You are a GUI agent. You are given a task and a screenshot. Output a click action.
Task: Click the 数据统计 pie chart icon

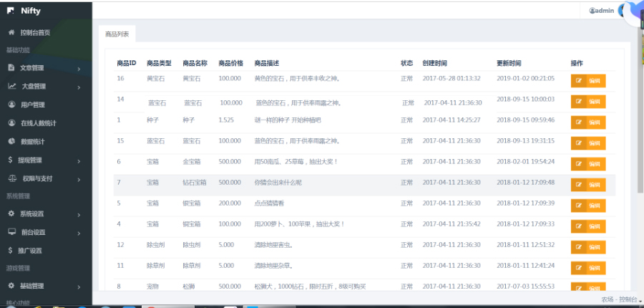11,141
